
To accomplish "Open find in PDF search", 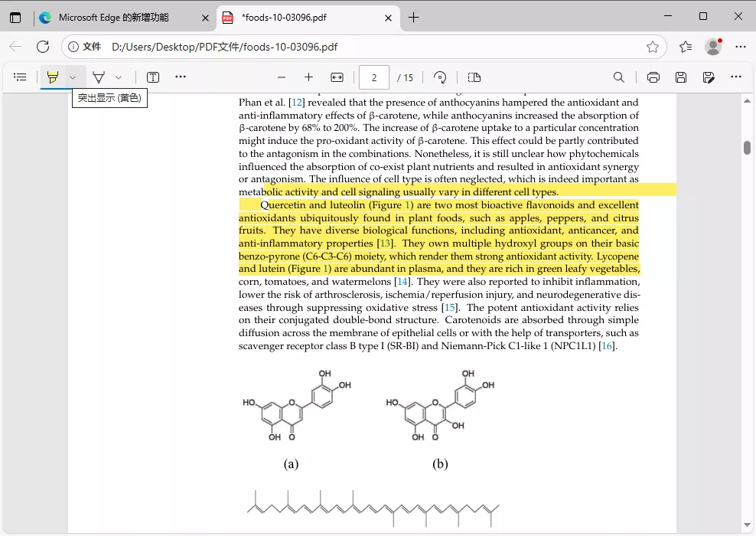I will coord(619,77).
